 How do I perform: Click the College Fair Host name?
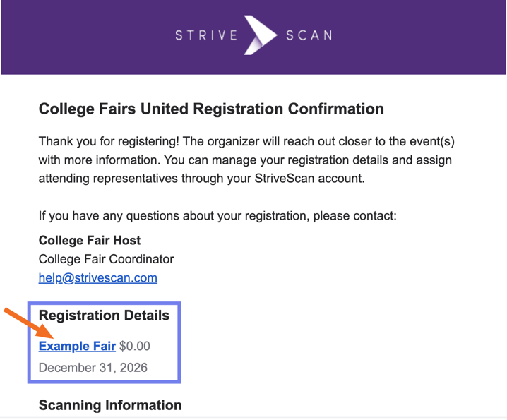pos(90,241)
